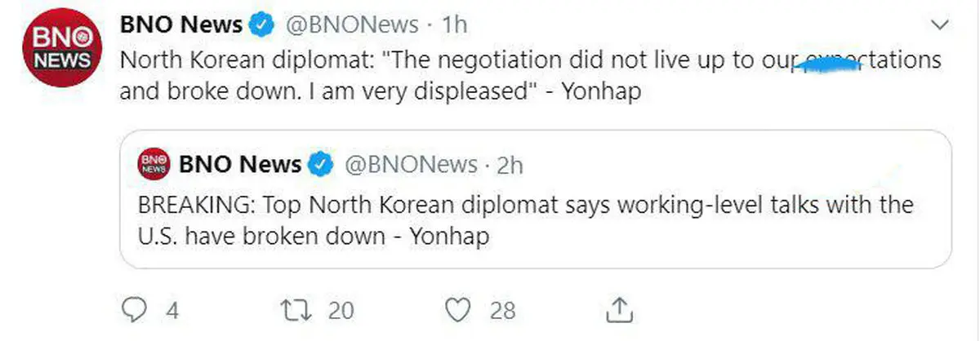Image resolution: width=980 pixels, height=341 pixels.
Task: Click the share upload arrow icon
Action: tap(619, 310)
